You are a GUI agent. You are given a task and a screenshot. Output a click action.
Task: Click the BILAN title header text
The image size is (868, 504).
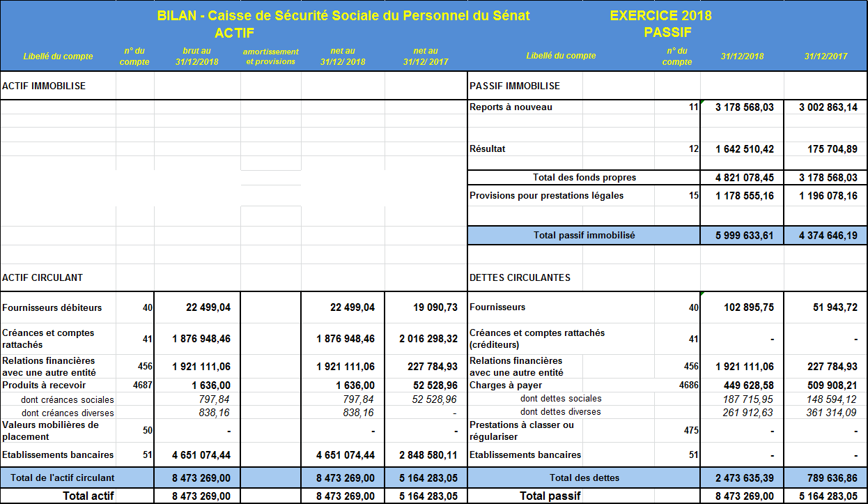(343, 16)
